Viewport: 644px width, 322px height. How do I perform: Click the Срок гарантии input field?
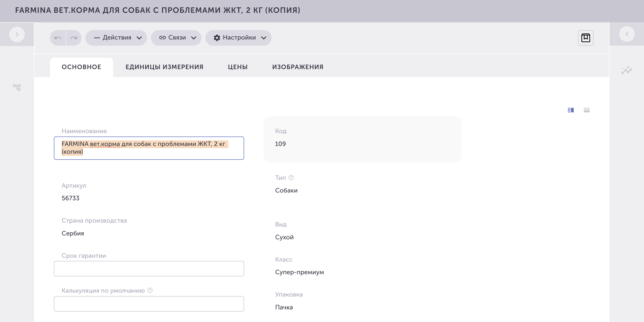pyautogui.click(x=149, y=269)
